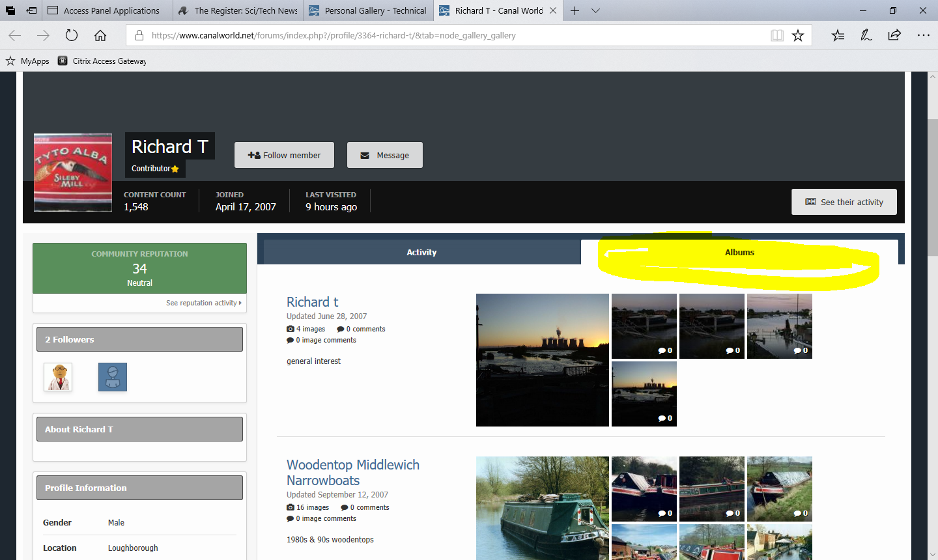Click the browser forward arrow
The image size is (938, 560).
43,36
